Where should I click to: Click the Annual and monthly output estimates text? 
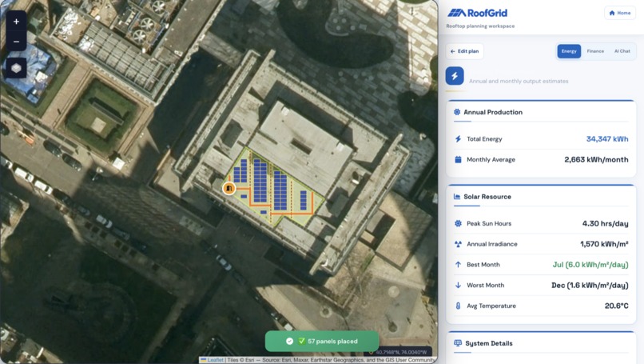coord(519,81)
